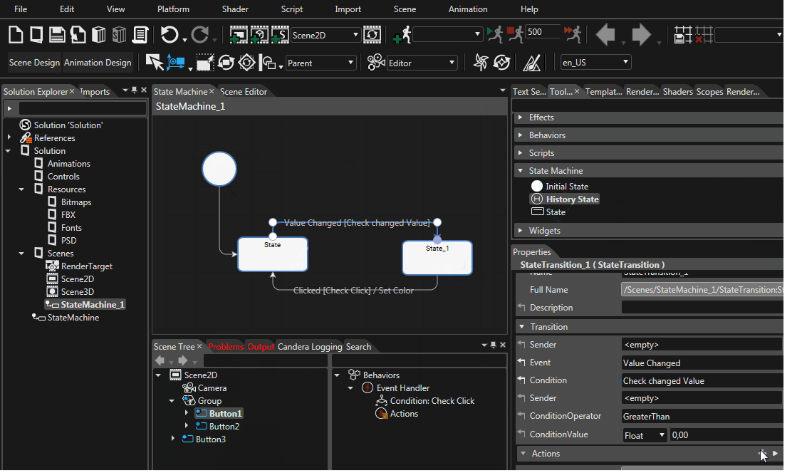The image size is (785, 472).
Task: Open the Shader menu
Action: (x=235, y=9)
